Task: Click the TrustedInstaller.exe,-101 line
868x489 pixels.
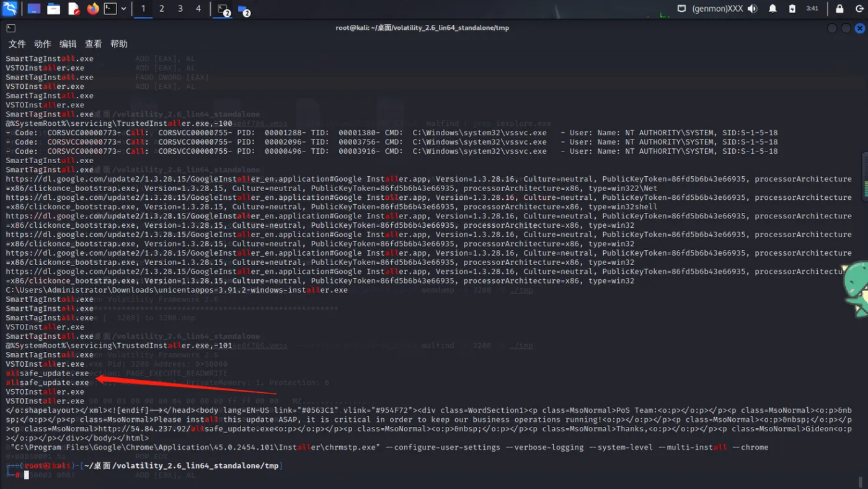Action: pos(119,346)
